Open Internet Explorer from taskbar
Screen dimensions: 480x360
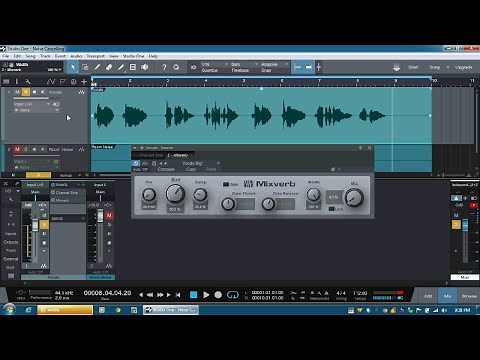tap(28, 310)
